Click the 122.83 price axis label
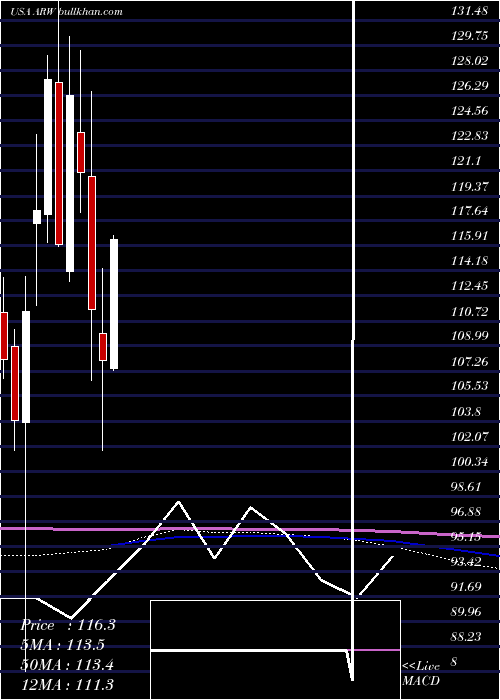Image resolution: width=500 pixels, height=700 pixels. point(469,137)
